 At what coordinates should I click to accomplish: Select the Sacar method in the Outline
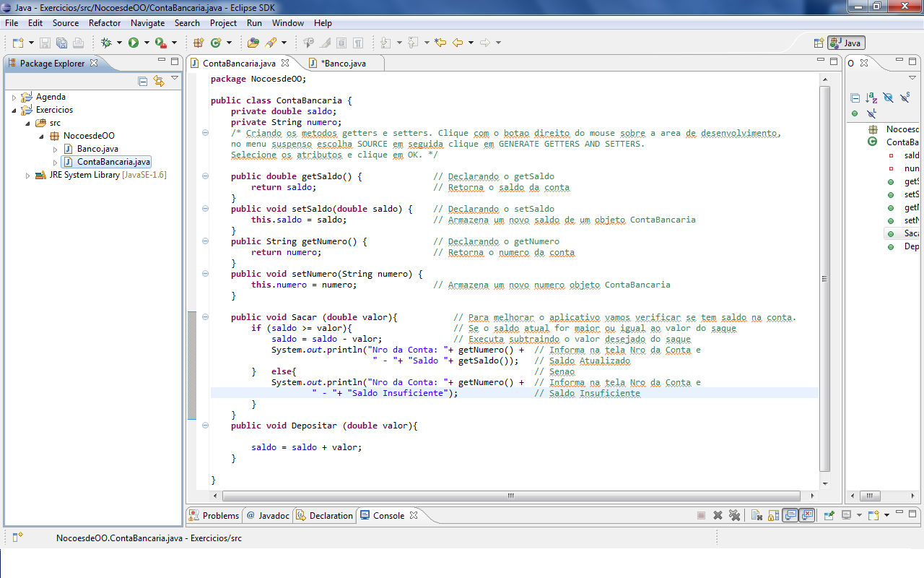(910, 233)
